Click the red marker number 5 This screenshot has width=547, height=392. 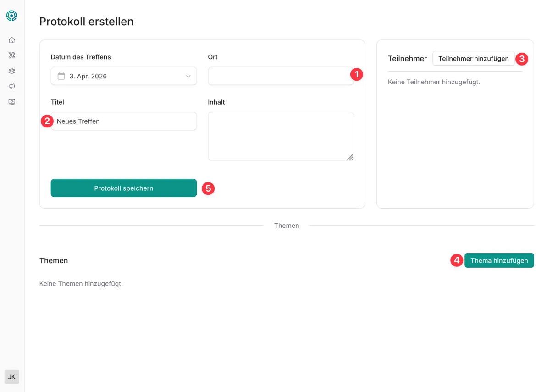tap(208, 188)
